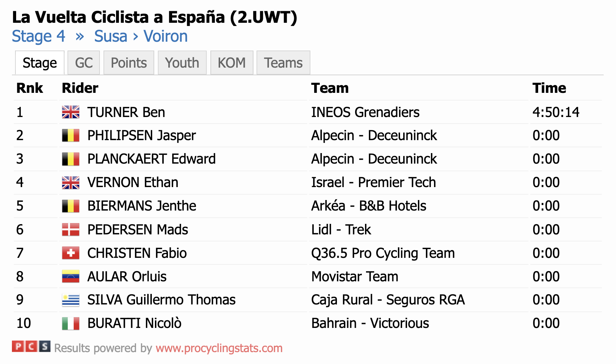Click the Uruguayan flag beside SILVA Guillermo

[x=70, y=300]
